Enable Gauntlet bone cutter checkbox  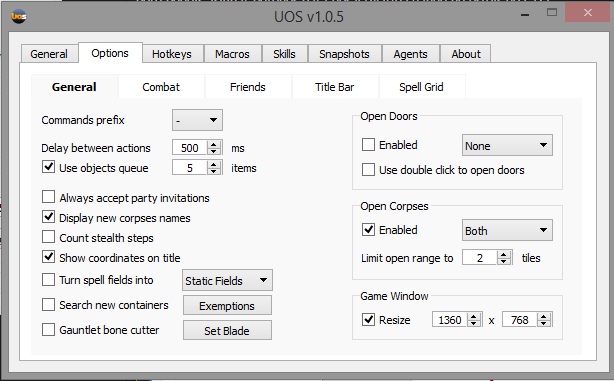point(48,329)
